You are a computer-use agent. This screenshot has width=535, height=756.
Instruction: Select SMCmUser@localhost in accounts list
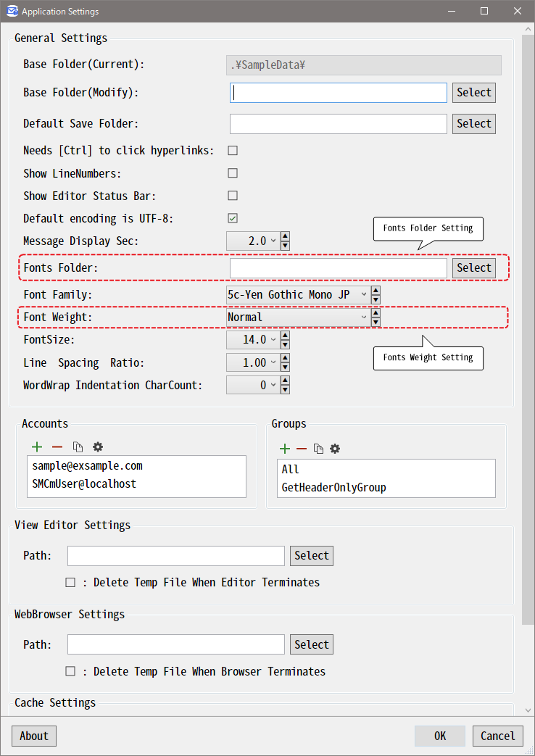point(84,483)
